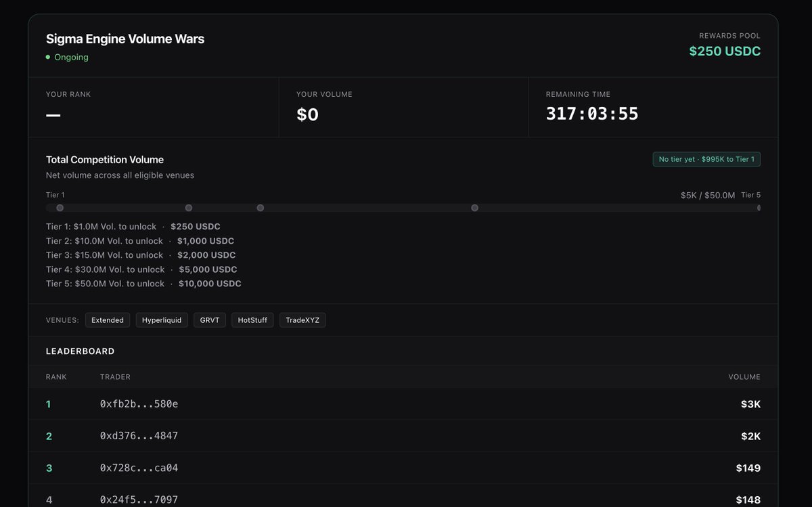Click the $148 volume value
Viewport: 812px width, 507px height.
coord(748,500)
